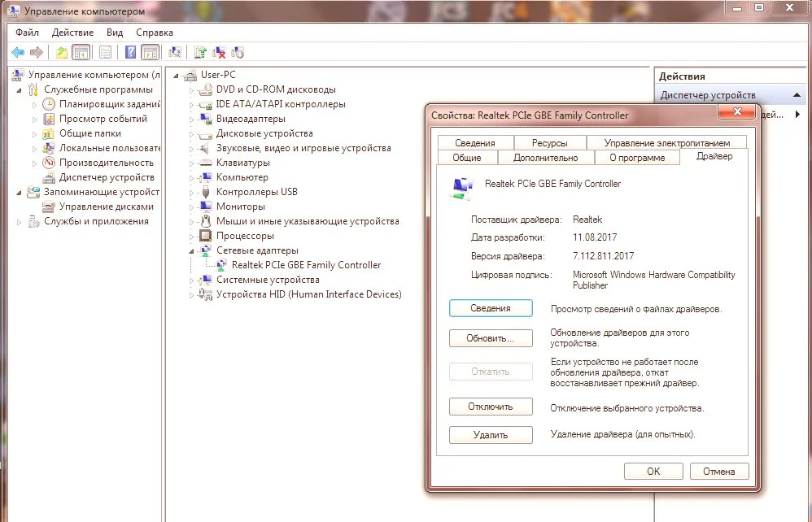The image size is (812, 522).
Task: Click the Scan for hardware changes icon
Action: 175,52
